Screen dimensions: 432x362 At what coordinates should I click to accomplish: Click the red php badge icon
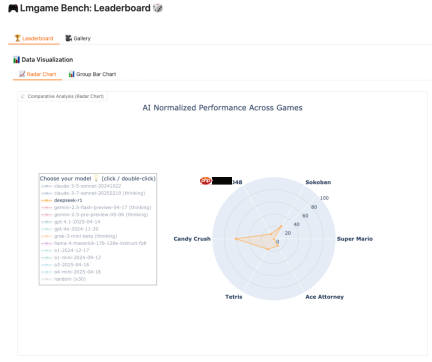coord(206,181)
